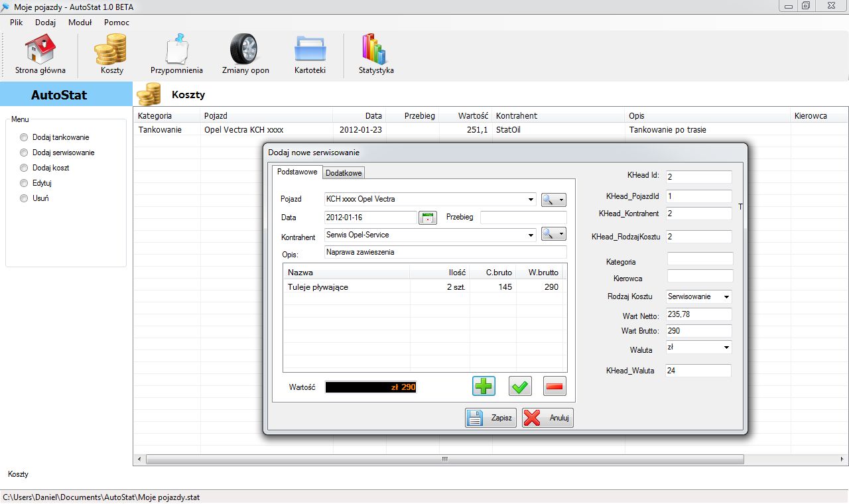This screenshot has height=504, width=849.
Task: Click the horizontal scrollbar thumb
Action: [444, 458]
